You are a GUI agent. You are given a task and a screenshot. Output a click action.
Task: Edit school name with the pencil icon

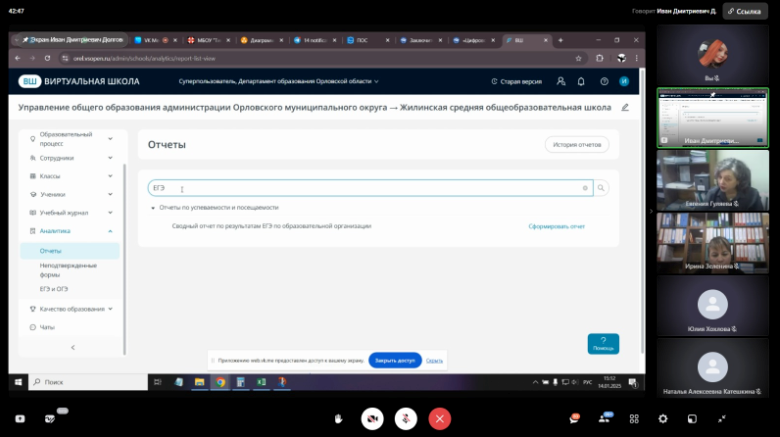pos(625,107)
